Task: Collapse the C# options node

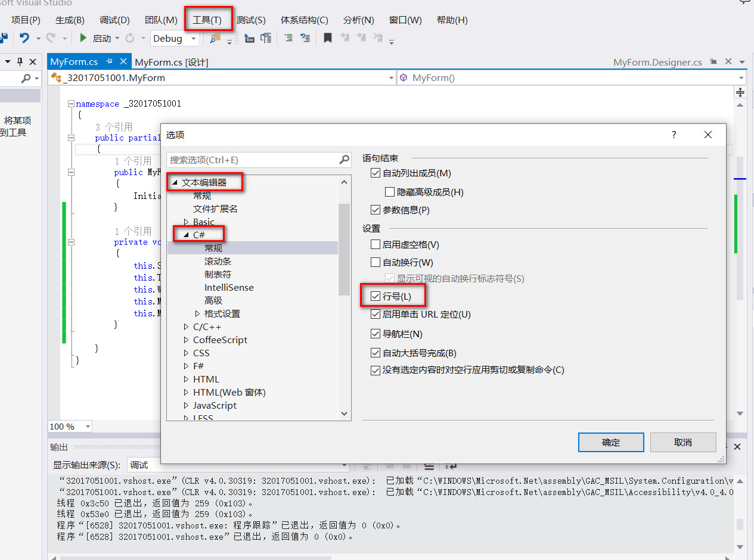Action: click(x=187, y=234)
